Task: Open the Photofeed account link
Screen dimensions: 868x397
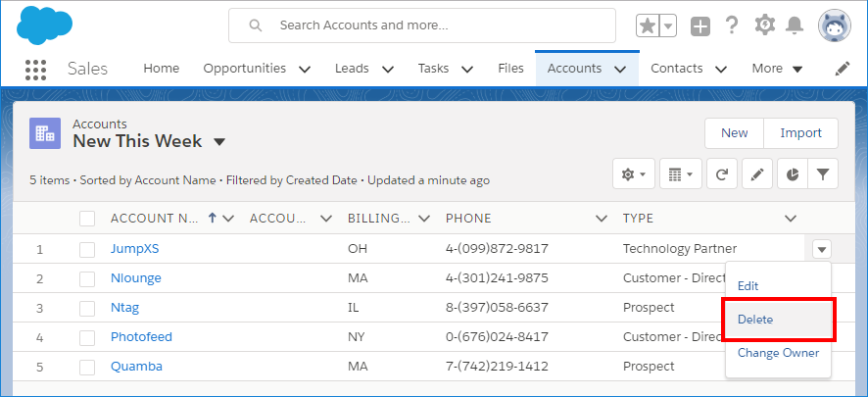Action: (141, 337)
